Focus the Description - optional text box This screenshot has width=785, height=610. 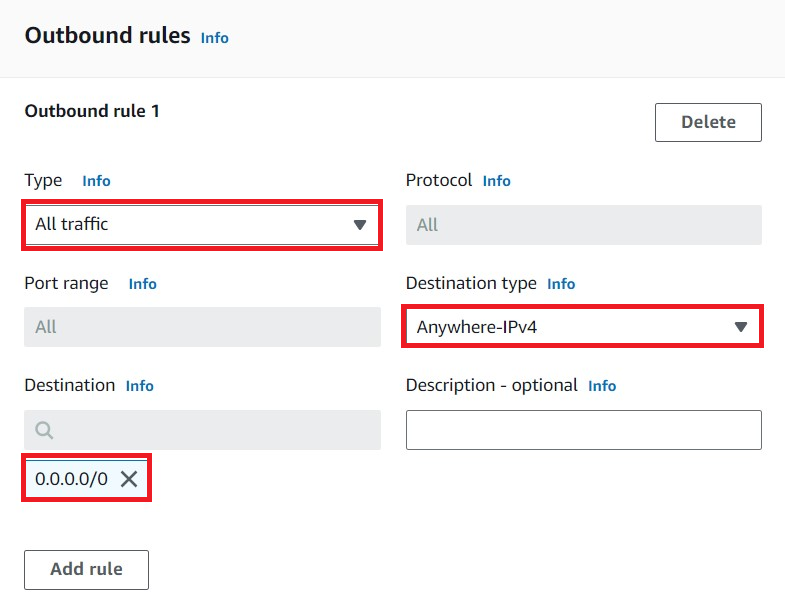[583, 430]
